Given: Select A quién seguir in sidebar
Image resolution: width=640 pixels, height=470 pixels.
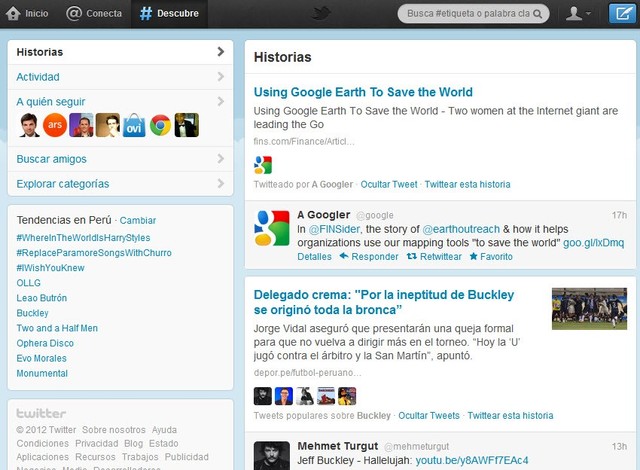Looking at the screenshot, I should coord(51,102).
